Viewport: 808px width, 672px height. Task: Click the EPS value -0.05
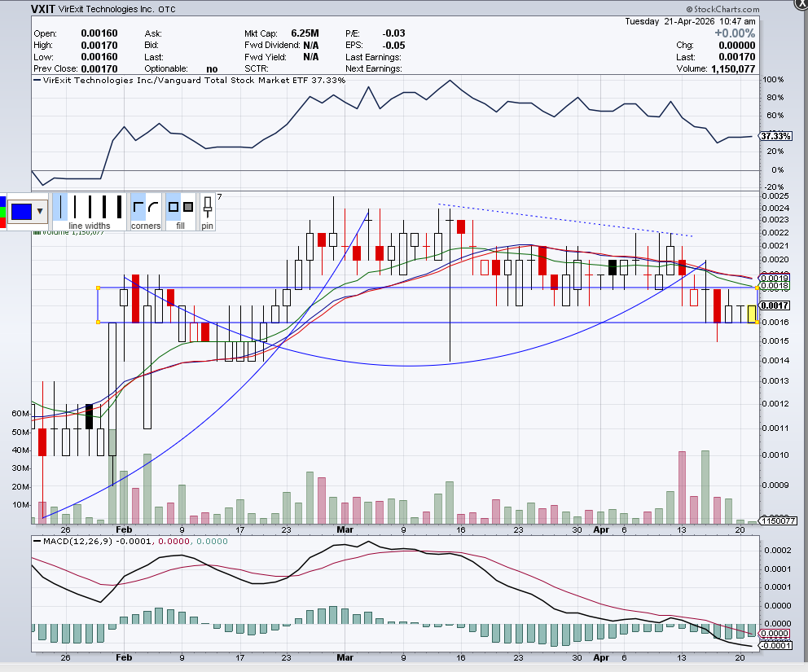pos(393,46)
